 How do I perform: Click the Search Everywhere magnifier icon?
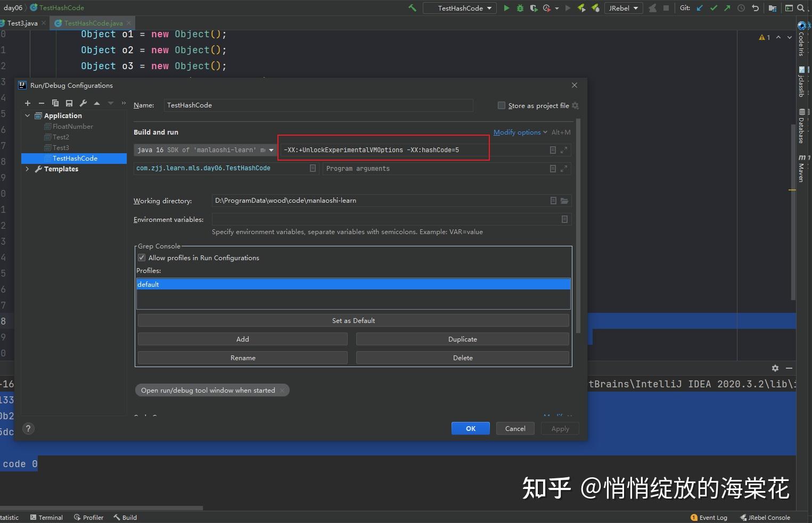[x=800, y=8]
